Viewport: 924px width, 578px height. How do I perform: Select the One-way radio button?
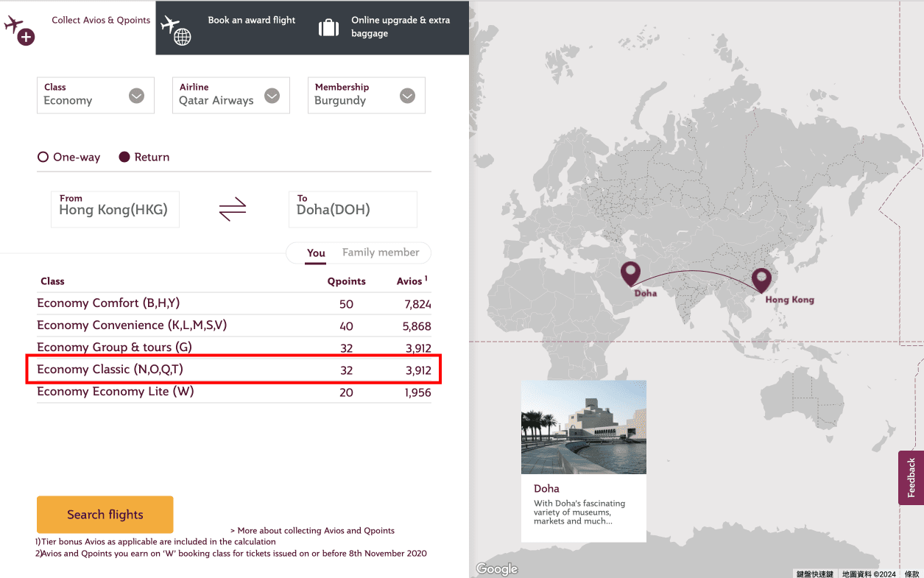pyautogui.click(x=43, y=157)
